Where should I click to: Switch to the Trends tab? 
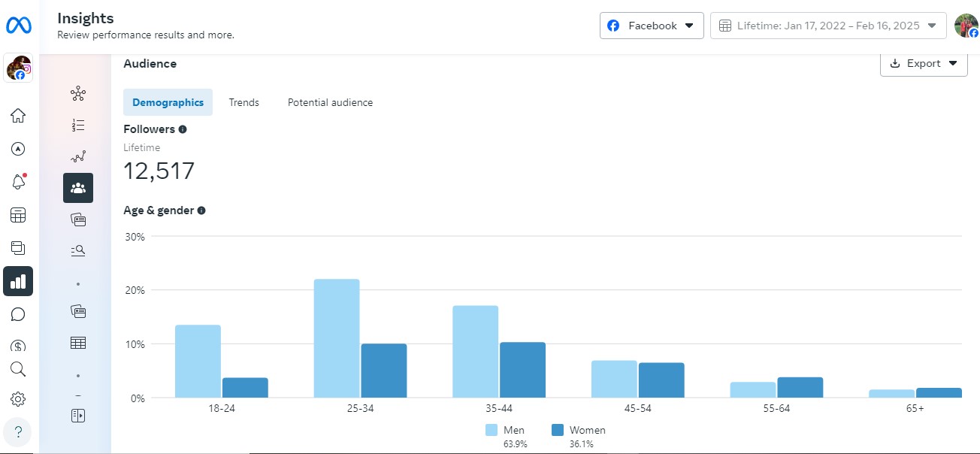point(244,102)
